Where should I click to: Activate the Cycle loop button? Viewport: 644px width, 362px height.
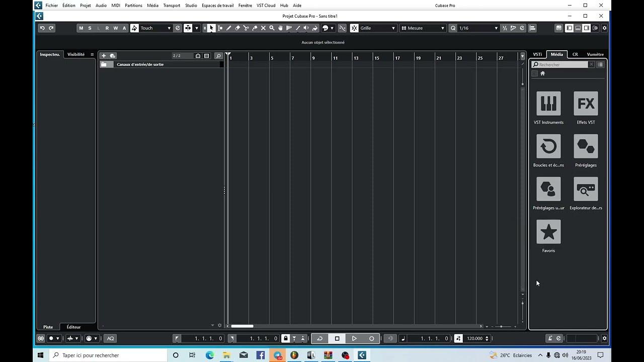pos(319,338)
